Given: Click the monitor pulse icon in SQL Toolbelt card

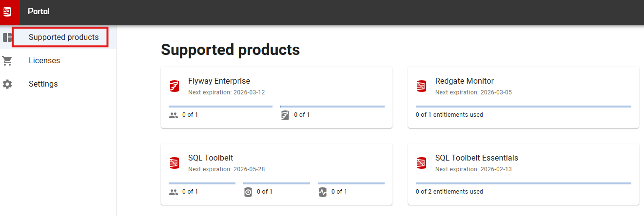Looking at the screenshot, I should (x=322, y=192).
